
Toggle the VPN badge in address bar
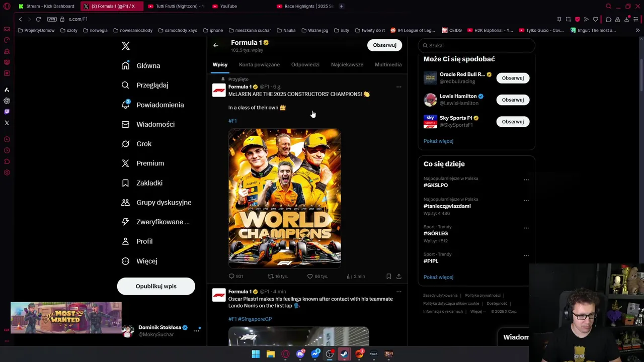click(x=52, y=19)
